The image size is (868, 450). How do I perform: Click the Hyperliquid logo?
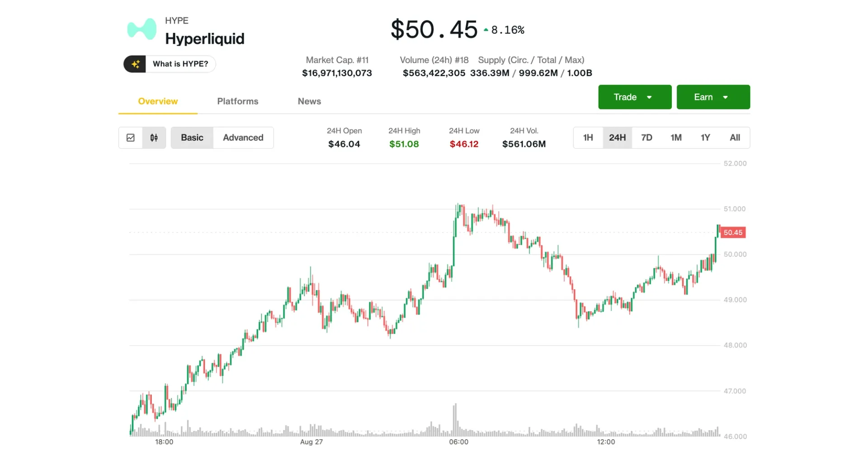coord(141,29)
